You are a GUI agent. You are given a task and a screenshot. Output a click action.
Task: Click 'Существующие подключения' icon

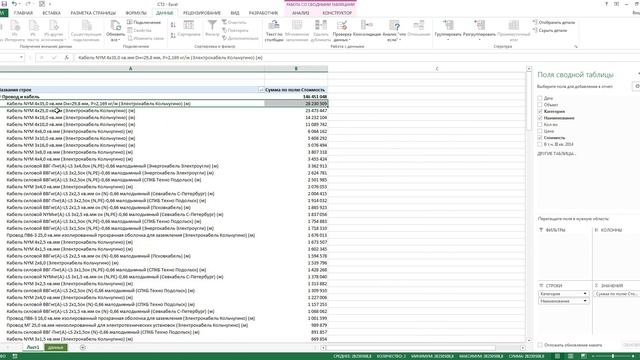click(x=86, y=26)
